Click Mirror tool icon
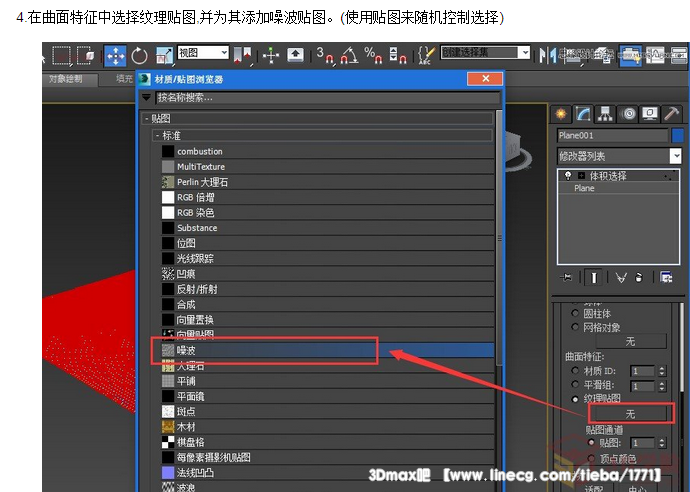The width and height of the screenshot is (690, 492). (x=547, y=56)
